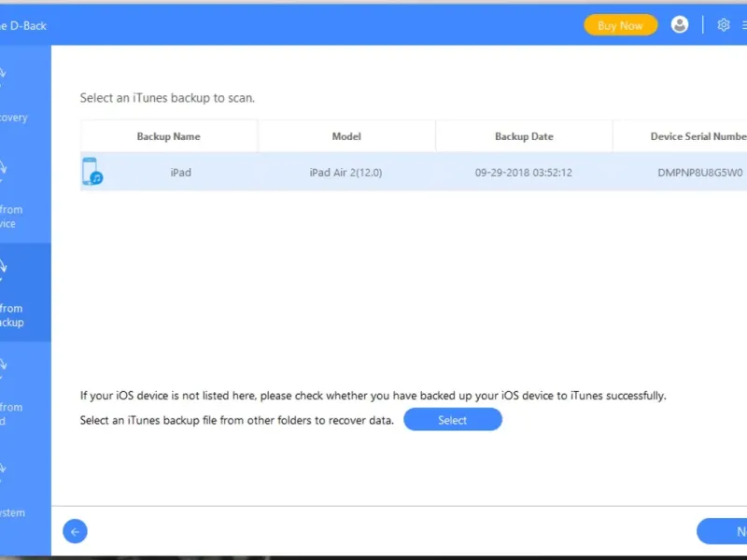Switch to recover from device sidebar tab
The height and width of the screenshot is (560, 747).
pos(25,194)
